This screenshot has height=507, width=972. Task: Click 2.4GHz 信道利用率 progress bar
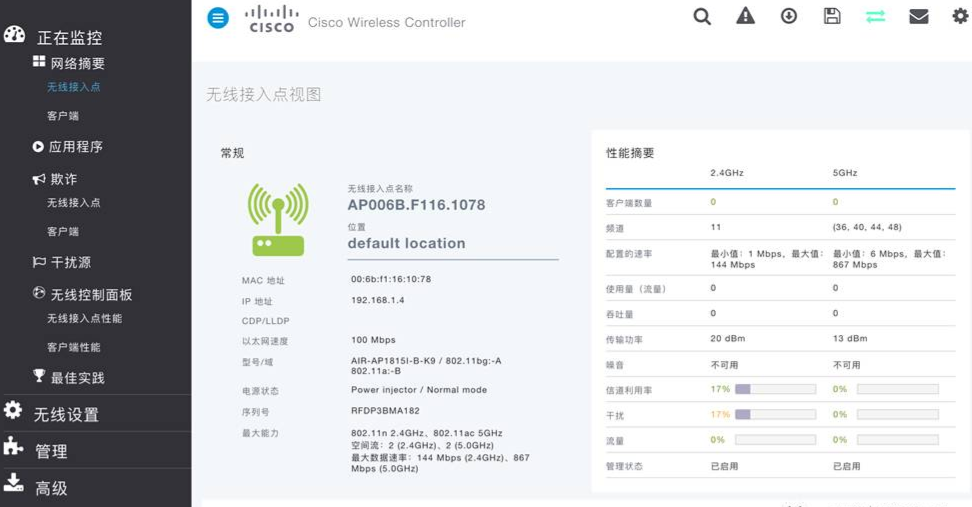(775, 389)
